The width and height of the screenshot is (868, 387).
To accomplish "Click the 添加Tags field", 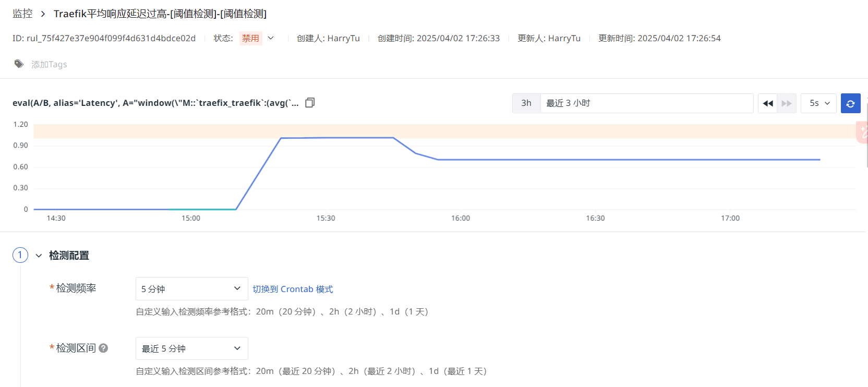I will (x=49, y=64).
